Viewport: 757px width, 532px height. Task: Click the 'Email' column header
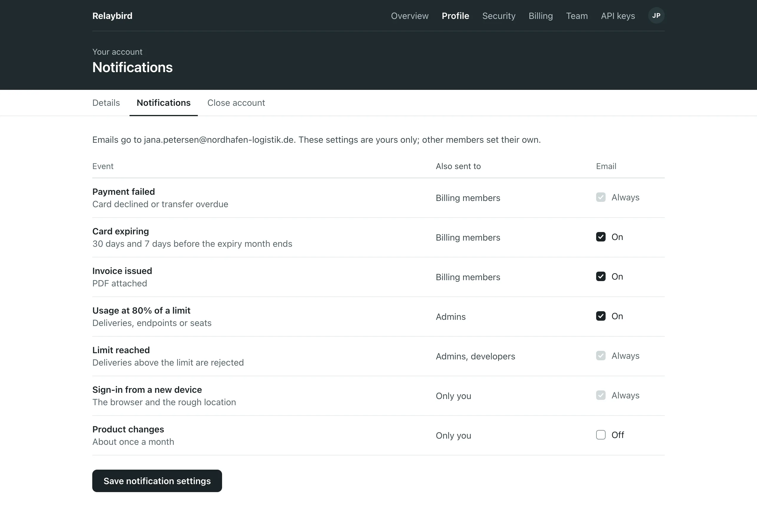[606, 166]
